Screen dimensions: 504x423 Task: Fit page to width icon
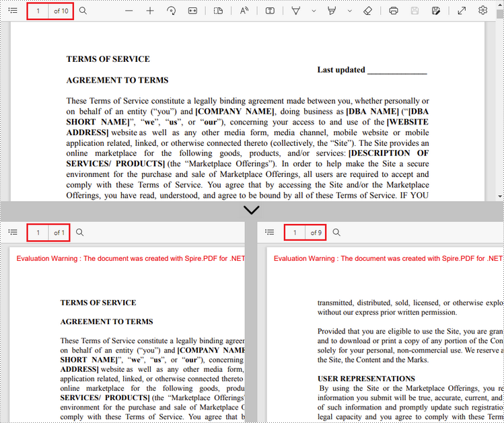(192, 11)
